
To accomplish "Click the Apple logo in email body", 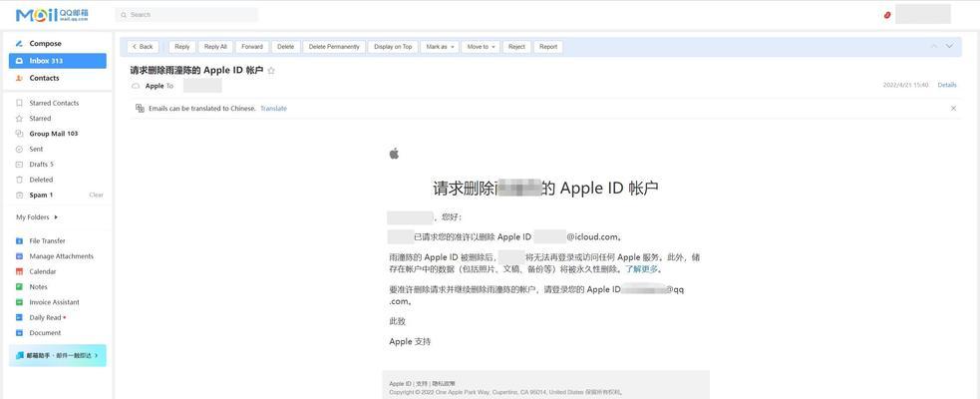I will [x=394, y=154].
